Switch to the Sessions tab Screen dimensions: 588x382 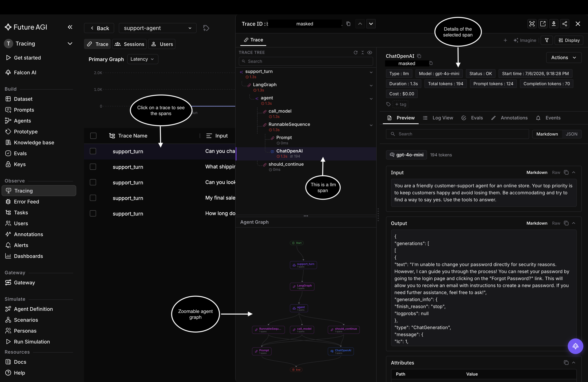tap(129, 44)
